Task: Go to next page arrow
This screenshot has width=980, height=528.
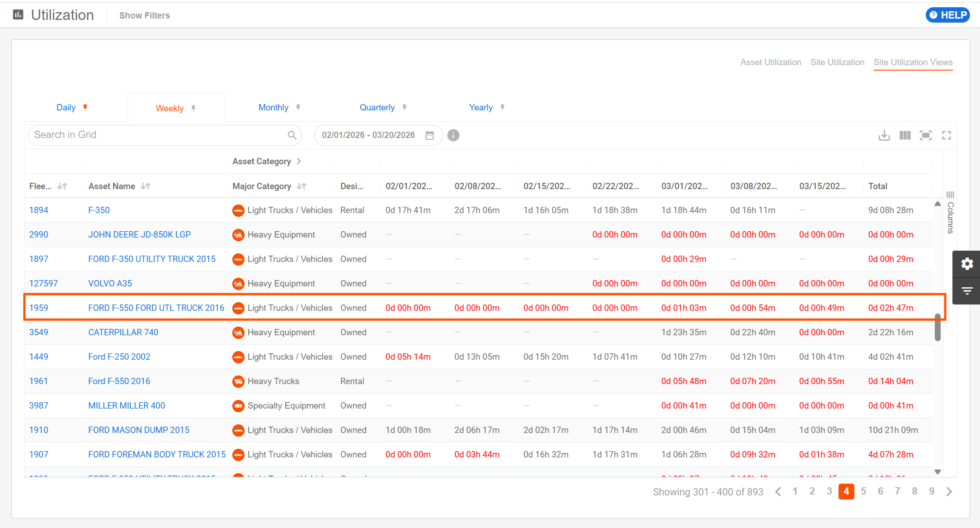Action: pos(949,491)
